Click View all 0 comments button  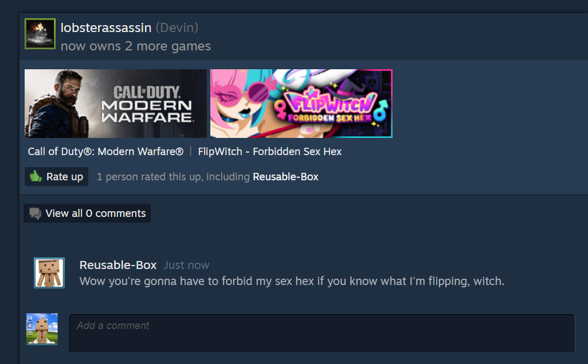pos(87,213)
